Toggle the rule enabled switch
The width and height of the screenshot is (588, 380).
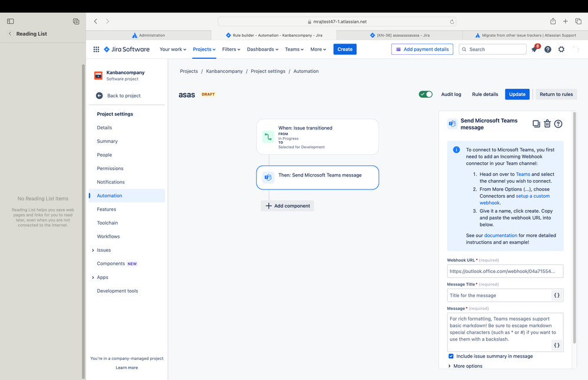click(426, 94)
